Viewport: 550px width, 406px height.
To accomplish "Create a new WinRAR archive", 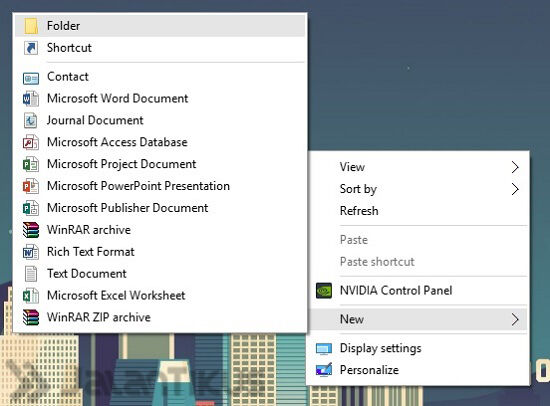I will [160, 230].
